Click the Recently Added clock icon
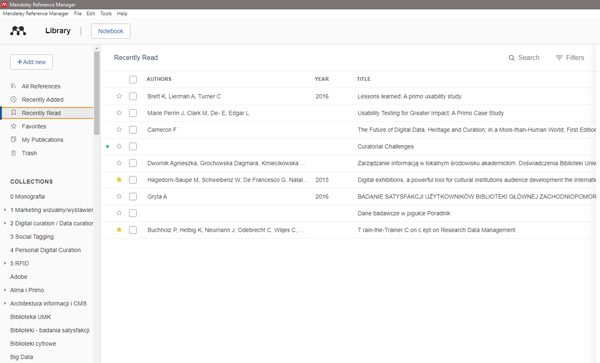The image size is (600, 363). click(13, 99)
